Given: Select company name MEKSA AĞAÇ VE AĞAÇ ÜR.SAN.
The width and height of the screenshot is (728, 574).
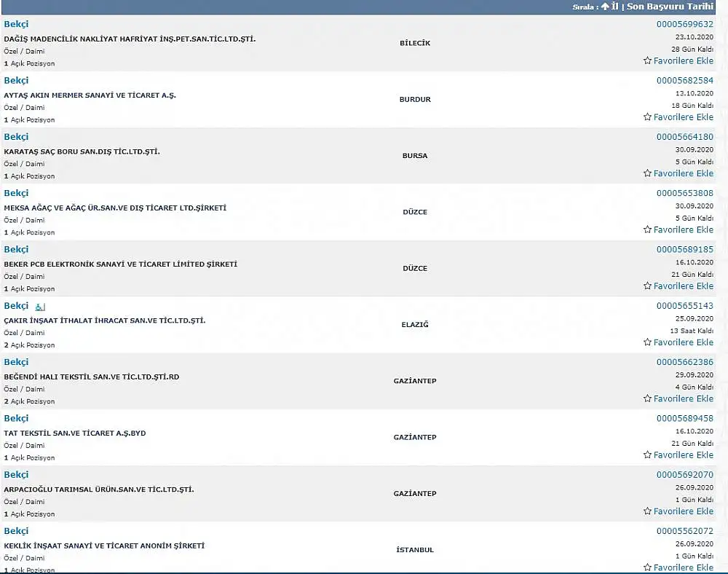Looking at the screenshot, I should (115, 208).
